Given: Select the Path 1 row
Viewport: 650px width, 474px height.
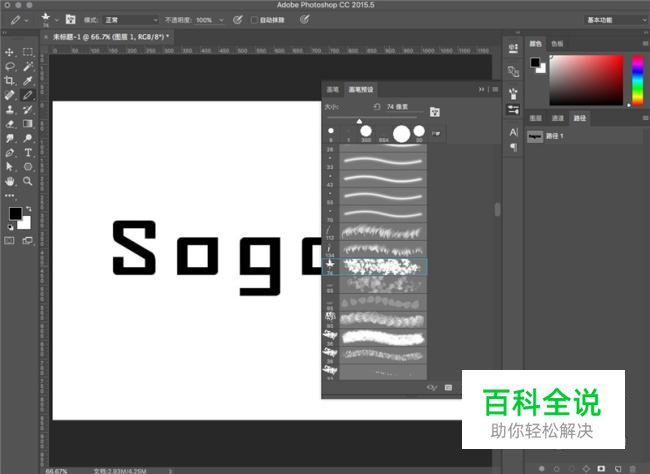Looking at the screenshot, I should [x=585, y=136].
